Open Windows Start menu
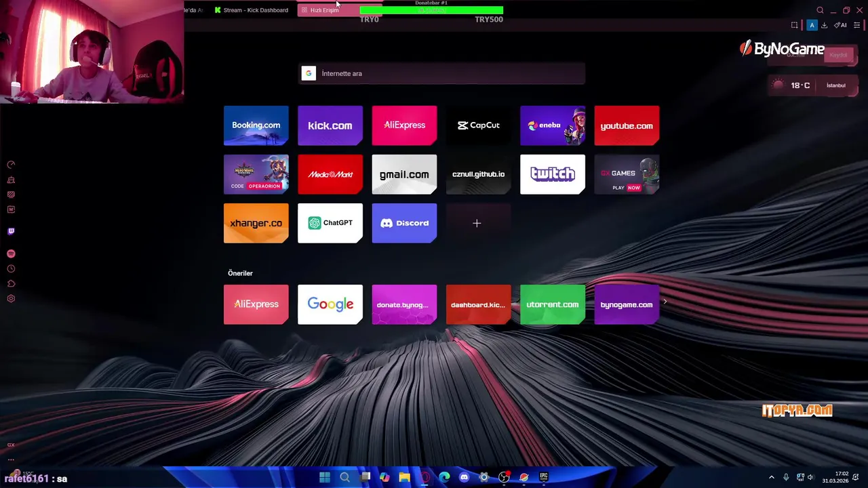This screenshot has width=868, height=488. tap(325, 477)
